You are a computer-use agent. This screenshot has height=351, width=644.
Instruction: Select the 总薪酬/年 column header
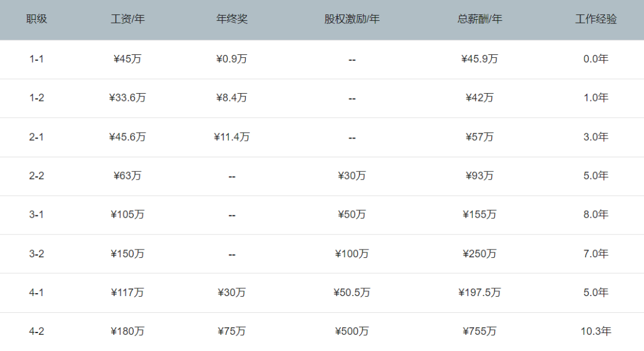[x=479, y=19]
